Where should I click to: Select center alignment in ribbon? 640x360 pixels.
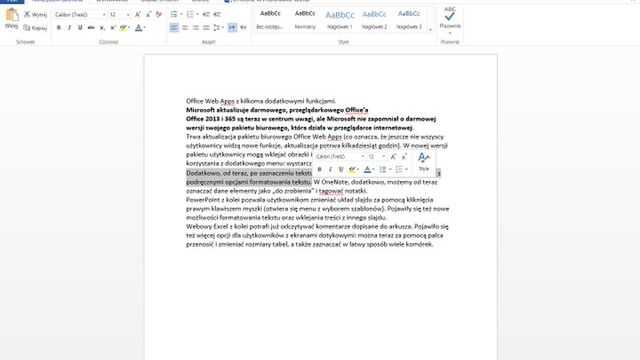click(x=185, y=28)
